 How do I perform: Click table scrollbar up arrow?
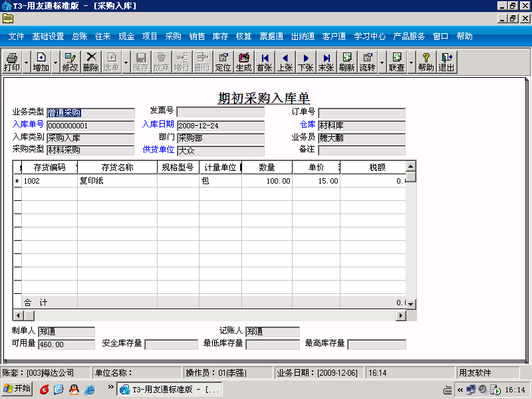tap(411, 166)
